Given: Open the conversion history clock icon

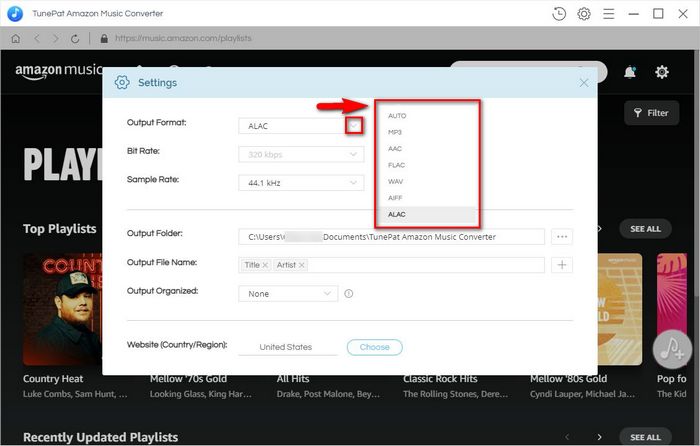Looking at the screenshot, I should 559,14.
